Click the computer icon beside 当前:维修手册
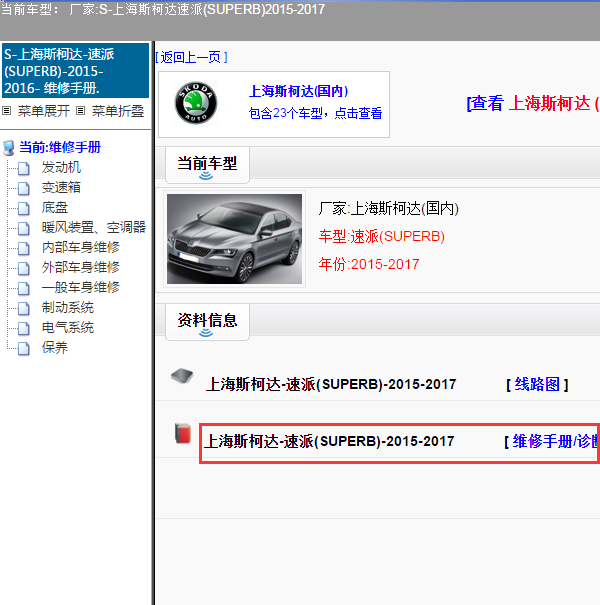This screenshot has width=600, height=605. click(x=8, y=148)
